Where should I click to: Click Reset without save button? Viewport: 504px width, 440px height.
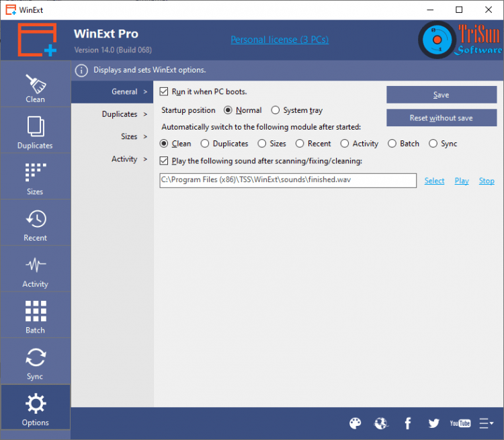click(x=442, y=118)
